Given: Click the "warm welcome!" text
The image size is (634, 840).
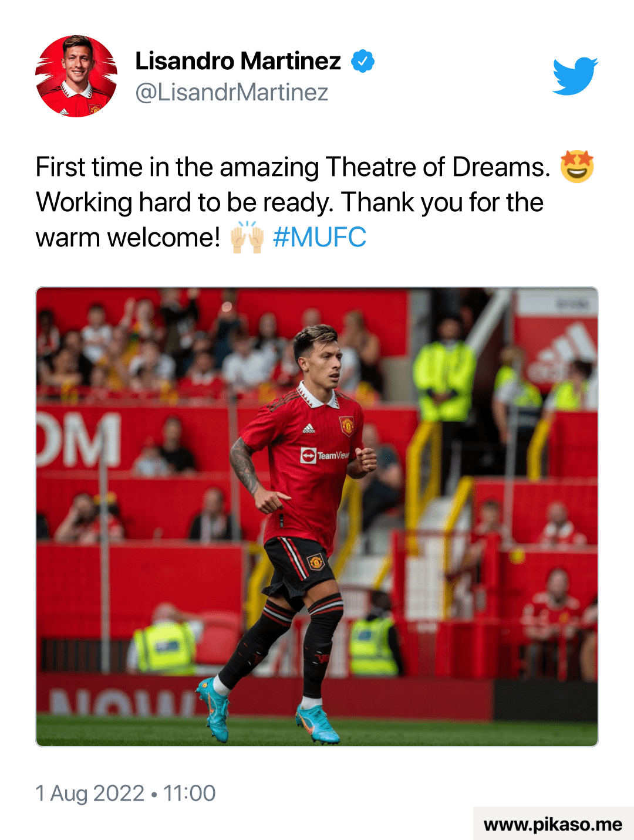Looking at the screenshot, I should (x=127, y=238).
